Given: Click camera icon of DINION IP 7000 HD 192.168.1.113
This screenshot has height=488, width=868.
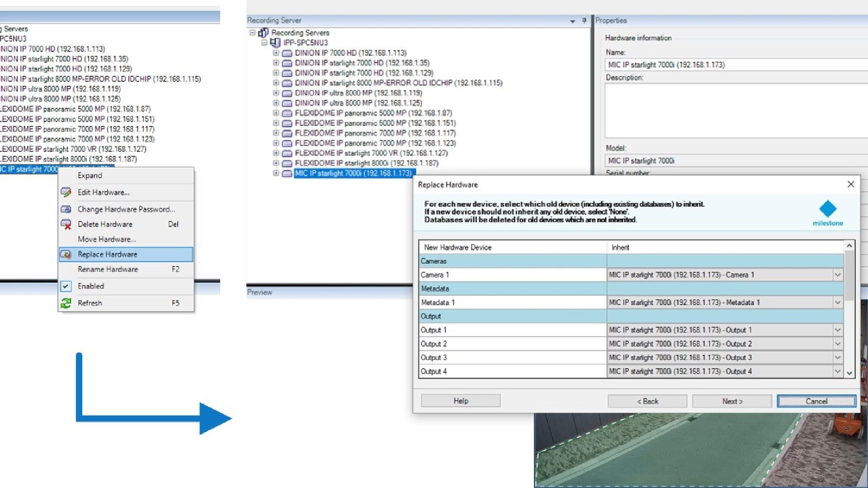Looking at the screenshot, I should click(287, 53).
